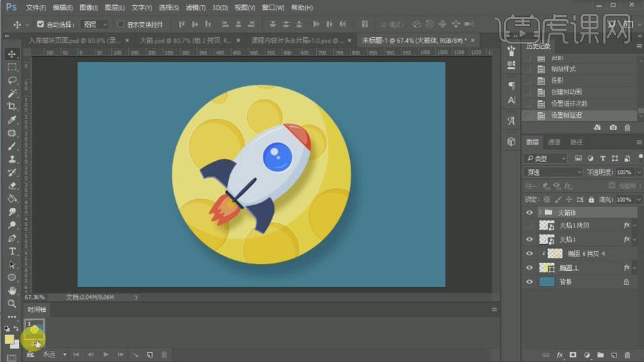
Task: Duplicate the selected timeline frame
Action: click(x=150, y=354)
